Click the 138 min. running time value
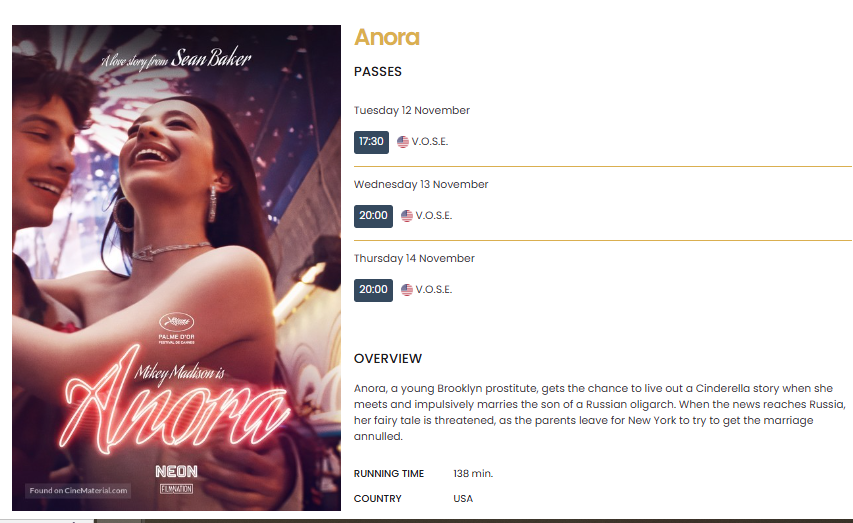 click(x=473, y=473)
